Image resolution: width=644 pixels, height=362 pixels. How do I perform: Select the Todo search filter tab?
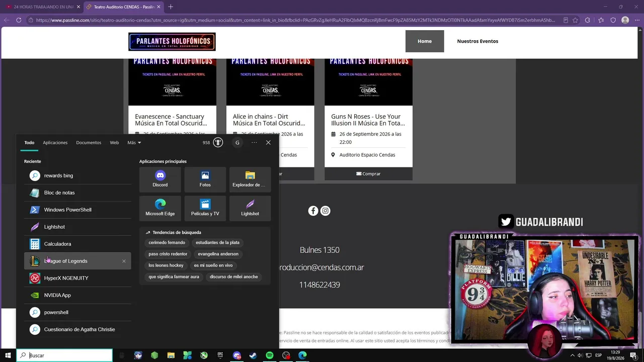pyautogui.click(x=29, y=142)
